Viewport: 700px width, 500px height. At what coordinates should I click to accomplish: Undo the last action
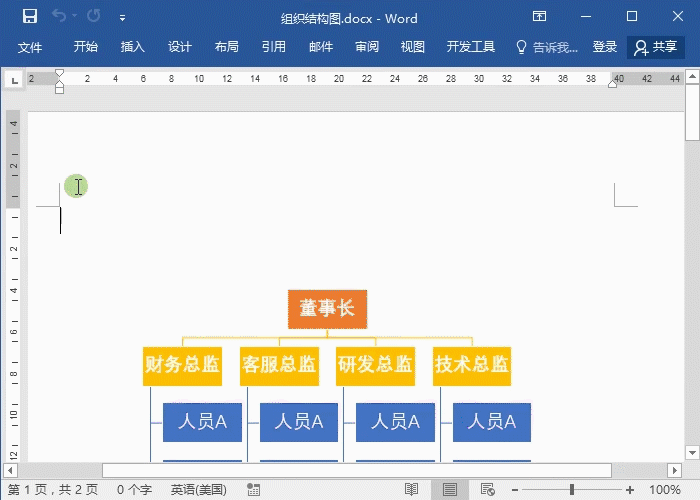[x=59, y=16]
